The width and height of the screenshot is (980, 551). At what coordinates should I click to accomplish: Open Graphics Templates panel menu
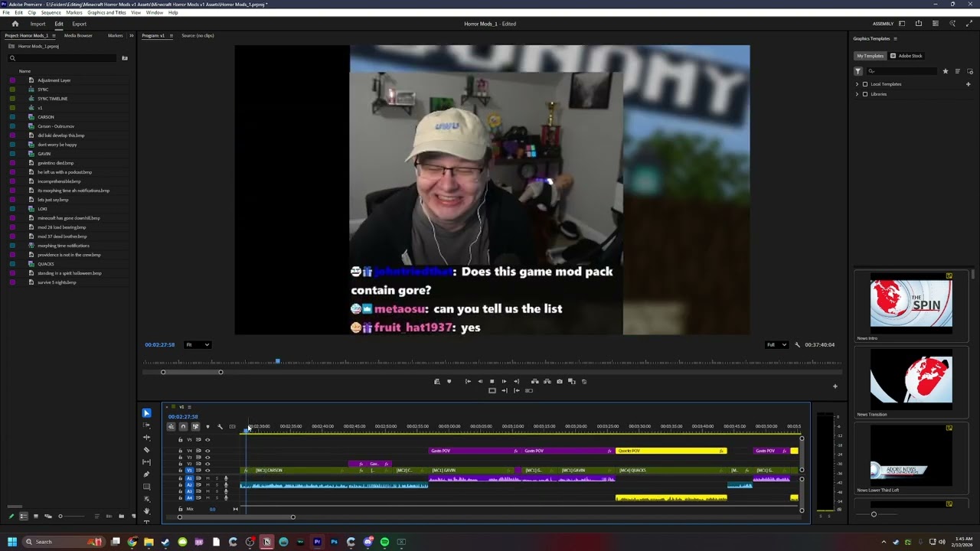click(x=895, y=39)
